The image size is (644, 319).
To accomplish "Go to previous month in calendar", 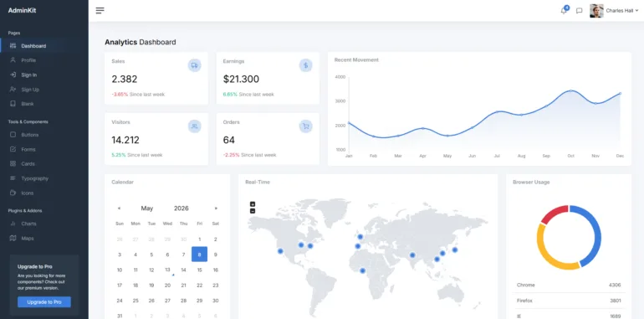I will pyautogui.click(x=119, y=208).
